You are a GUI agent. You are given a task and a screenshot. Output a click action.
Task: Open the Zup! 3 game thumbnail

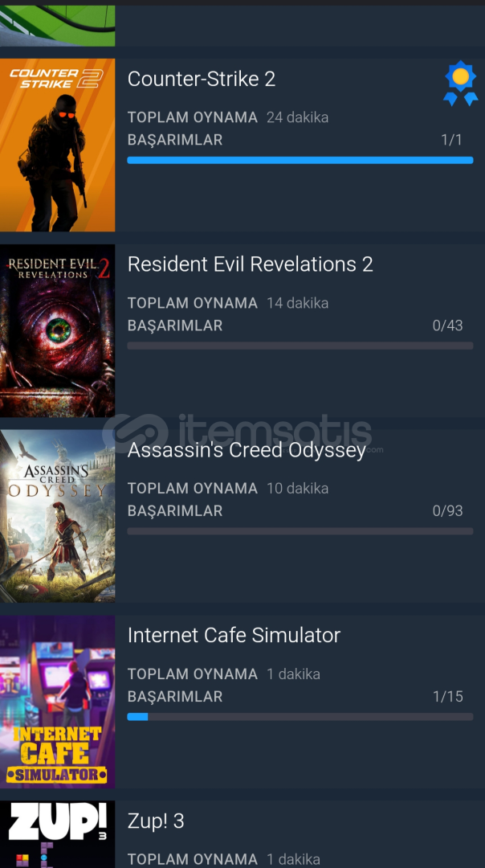[58, 834]
